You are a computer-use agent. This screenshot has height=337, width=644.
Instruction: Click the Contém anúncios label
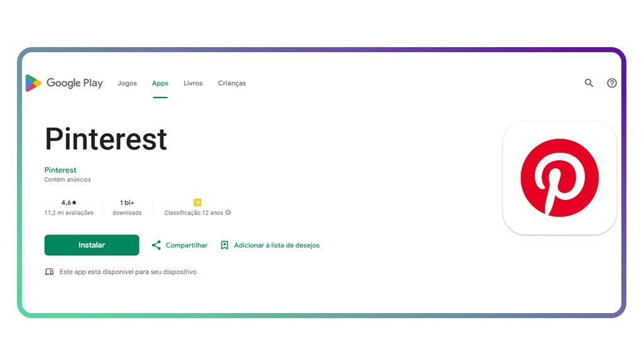(67, 180)
